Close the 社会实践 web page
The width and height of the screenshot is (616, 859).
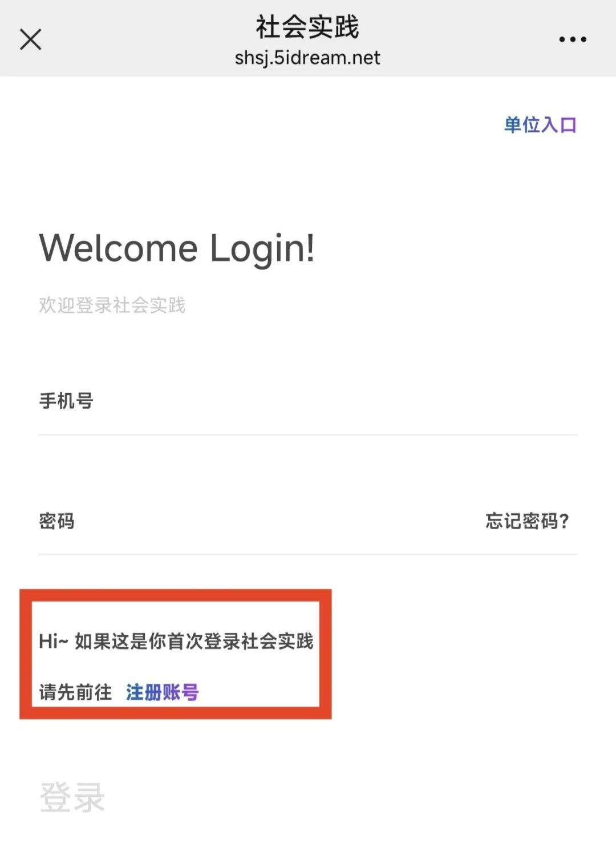(x=31, y=39)
